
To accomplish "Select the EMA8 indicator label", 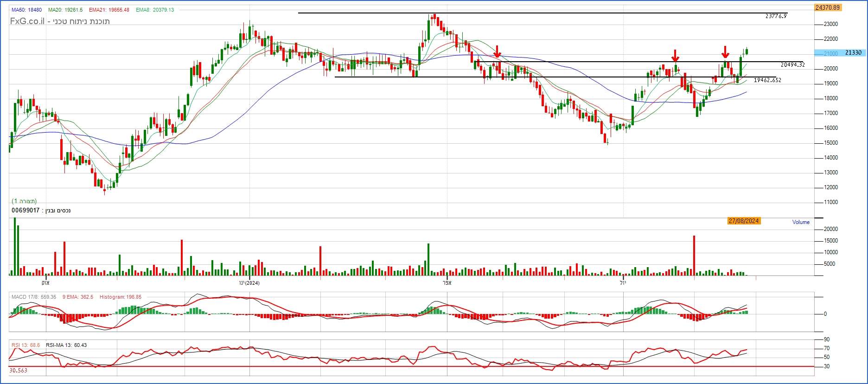I will (155, 10).
